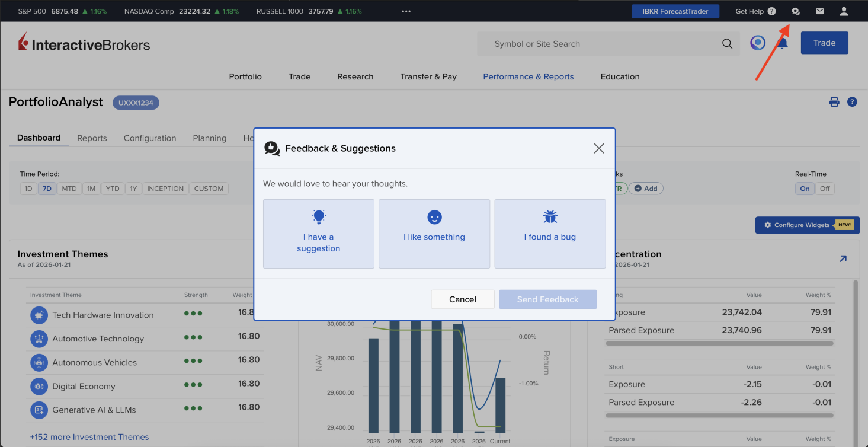Select the 7D time period
Viewport: 868px width, 447px height.
click(x=47, y=188)
